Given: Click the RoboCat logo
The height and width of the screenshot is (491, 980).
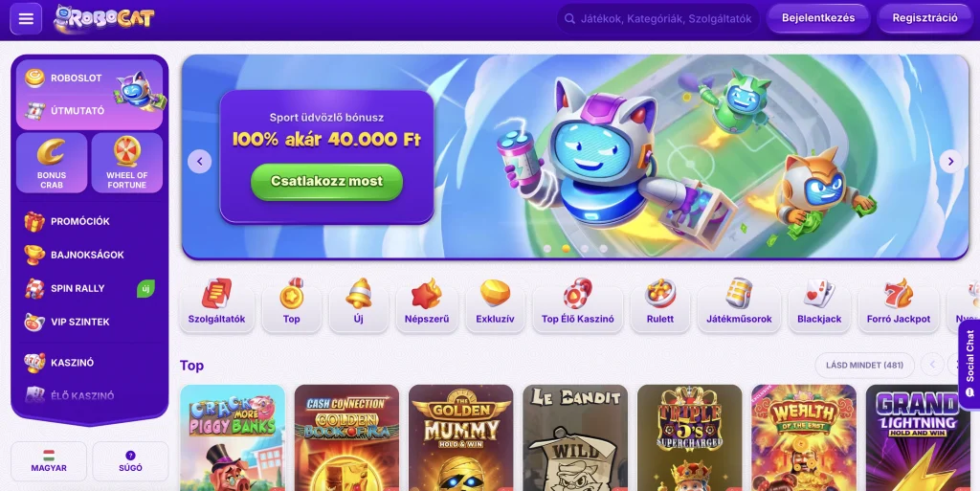Looking at the screenshot, I should 103,19.
